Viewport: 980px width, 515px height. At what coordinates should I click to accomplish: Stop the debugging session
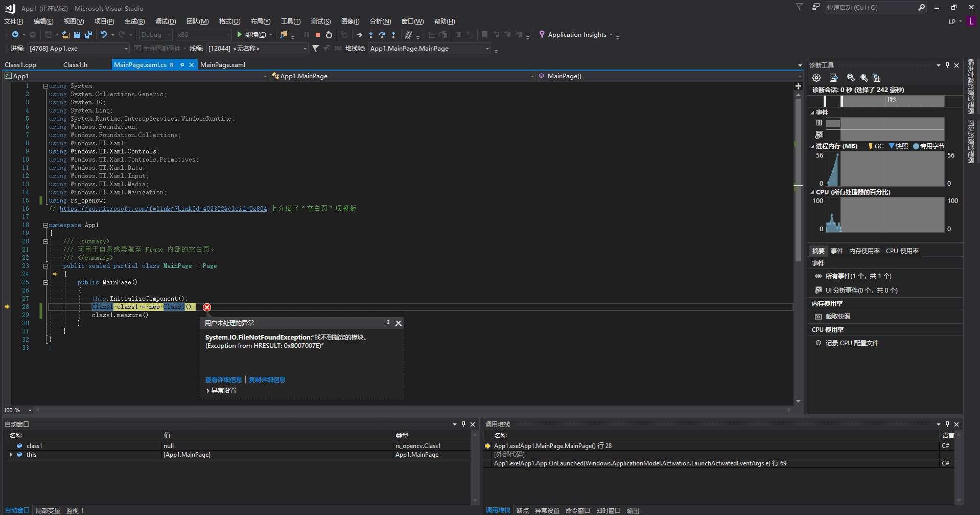(317, 34)
